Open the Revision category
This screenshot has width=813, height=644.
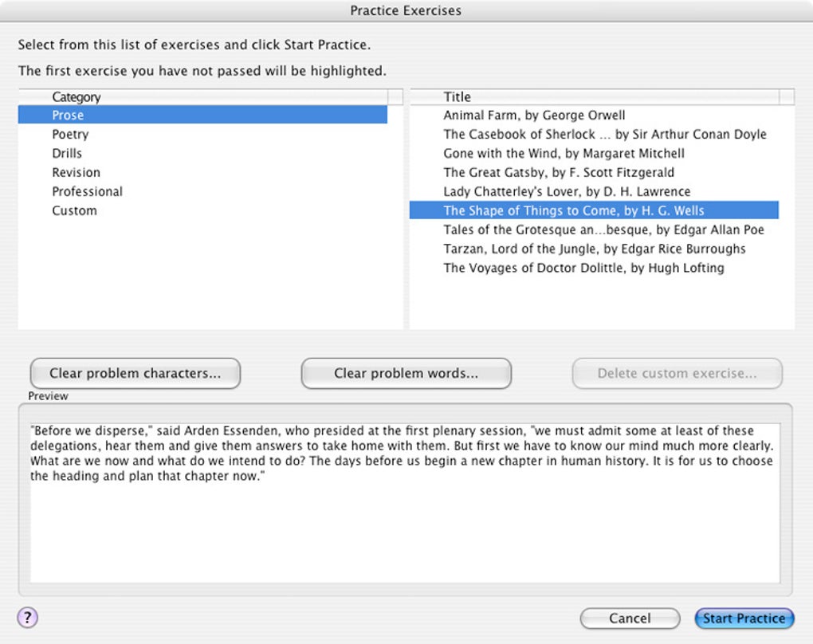(76, 172)
